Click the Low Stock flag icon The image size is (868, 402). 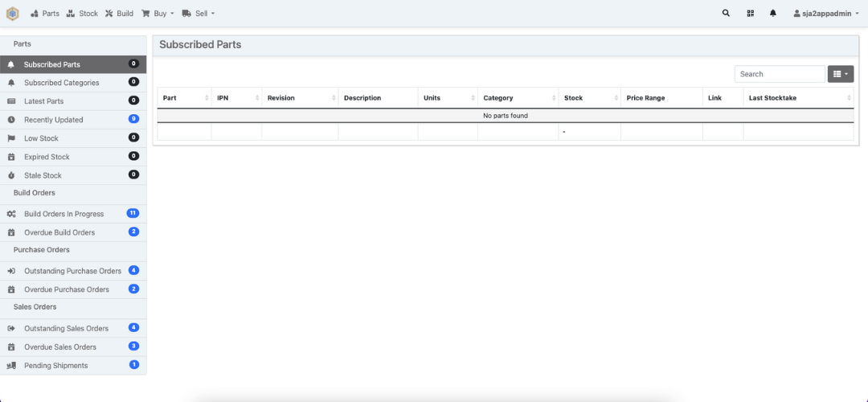[x=11, y=138]
